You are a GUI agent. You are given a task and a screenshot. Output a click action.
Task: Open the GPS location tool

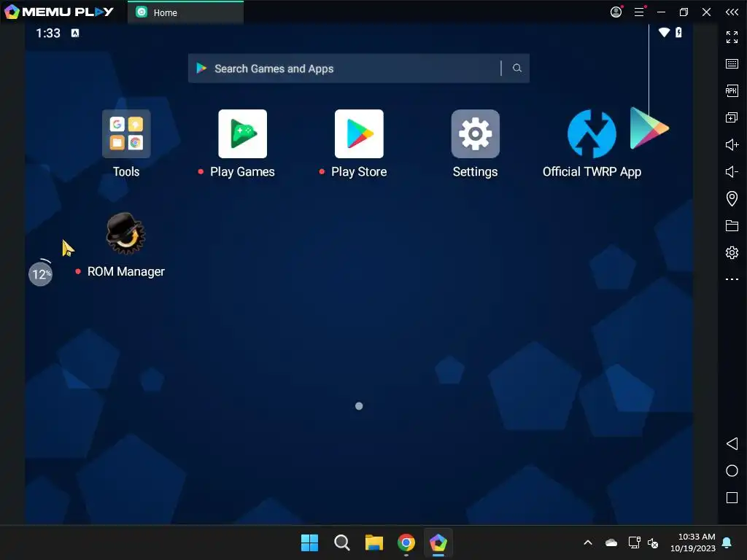[732, 198]
